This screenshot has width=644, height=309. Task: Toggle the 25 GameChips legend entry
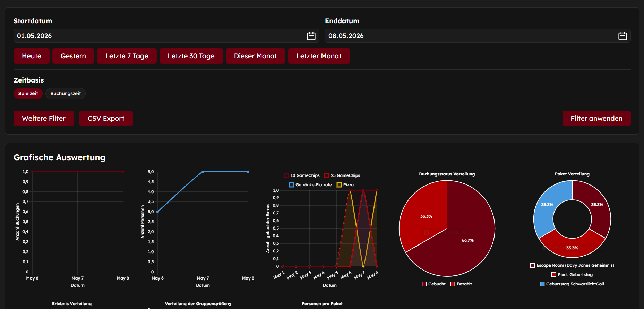[x=342, y=175]
